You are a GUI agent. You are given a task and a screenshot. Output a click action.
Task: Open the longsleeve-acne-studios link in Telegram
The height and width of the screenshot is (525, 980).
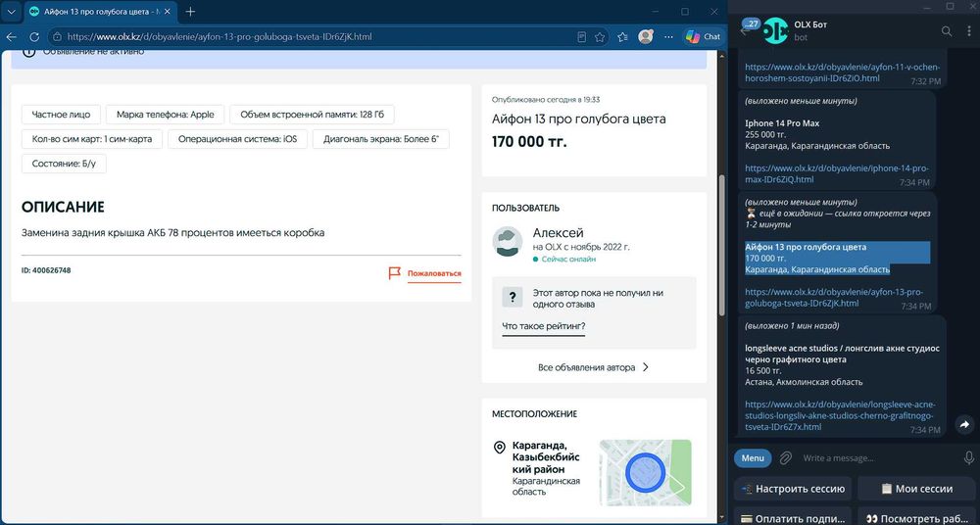point(841,415)
